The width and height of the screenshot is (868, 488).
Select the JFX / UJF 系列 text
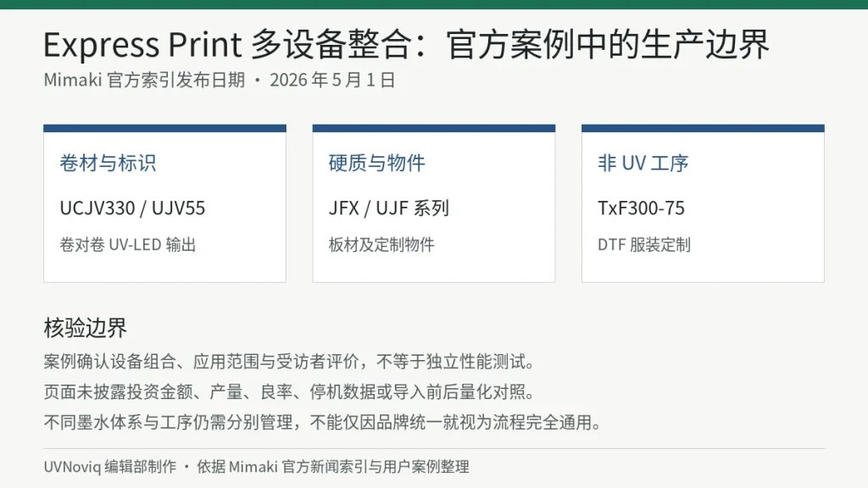click(388, 208)
